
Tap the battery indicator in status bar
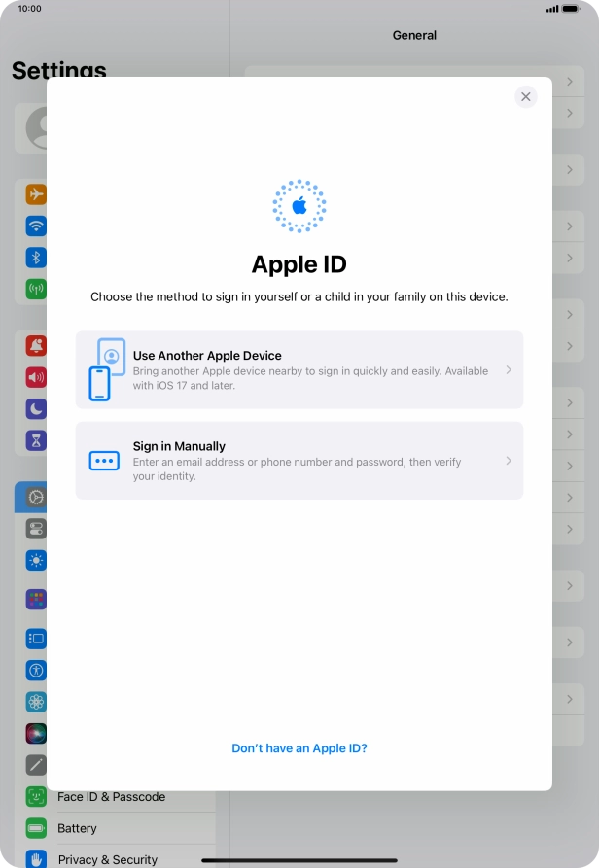pyautogui.click(x=580, y=9)
